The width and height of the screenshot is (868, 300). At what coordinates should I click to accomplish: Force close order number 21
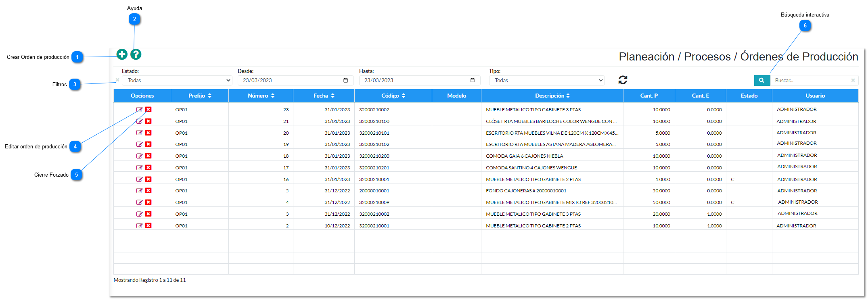[x=148, y=121]
